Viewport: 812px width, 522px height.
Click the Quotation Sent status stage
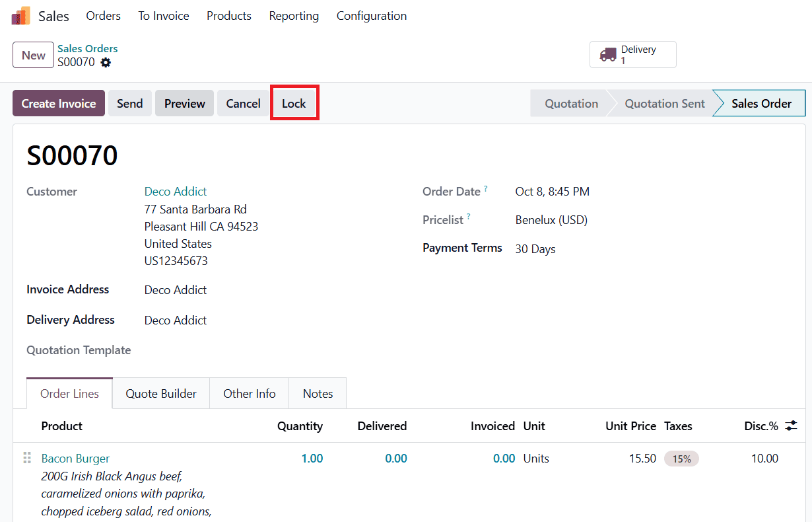[x=664, y=104]
